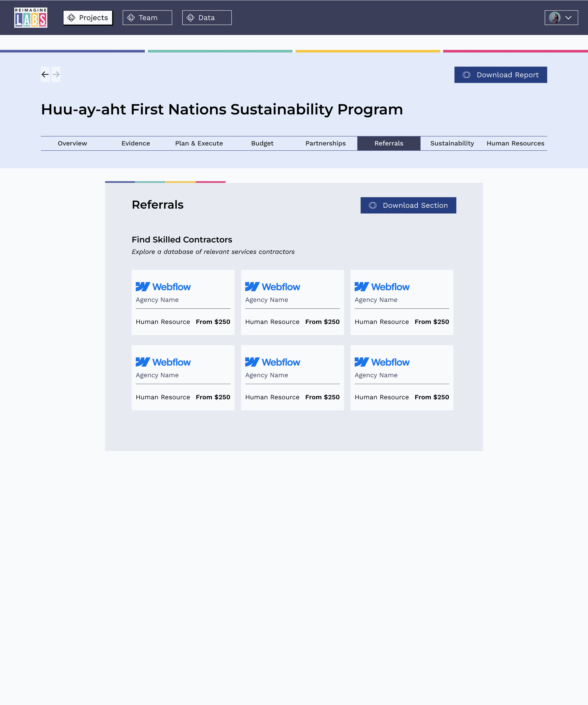Switch to the Partnerships tab
This screenshot has width=588, height=705.
(326, 143)
